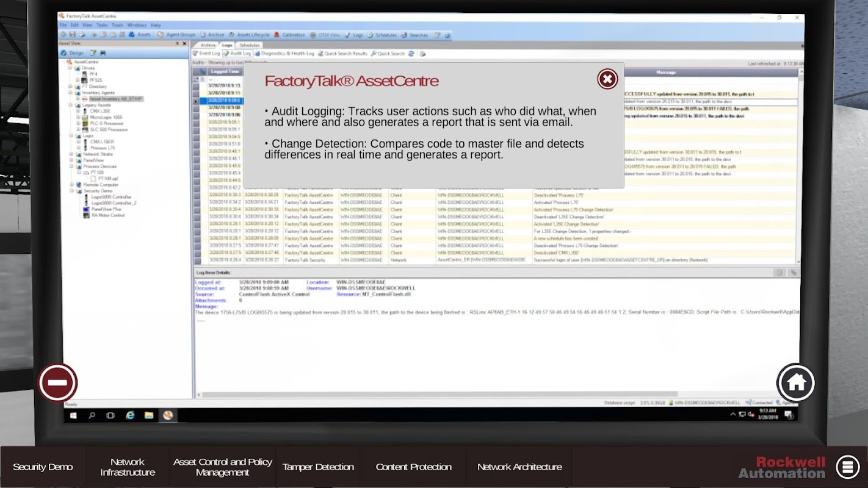Open the Help menu
The height and width of the screenshot is (488, 868).
(156, 25)
